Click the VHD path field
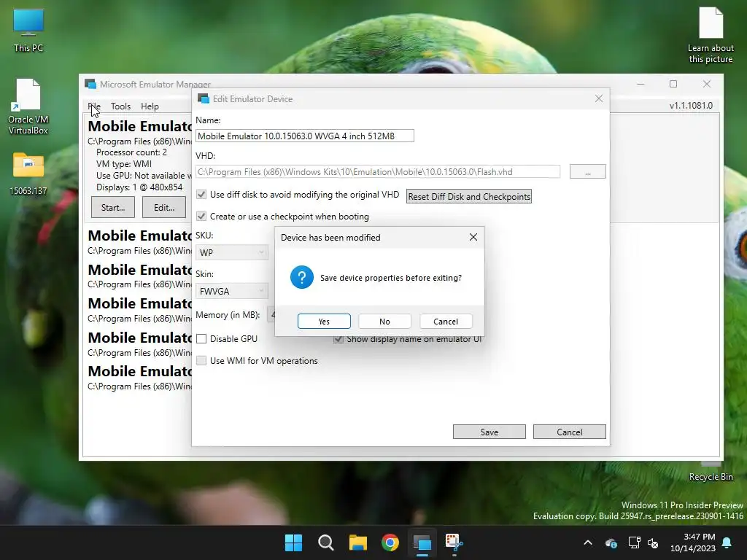The height and width of the screenshot is (560, 747). click(x=378, y=171)
